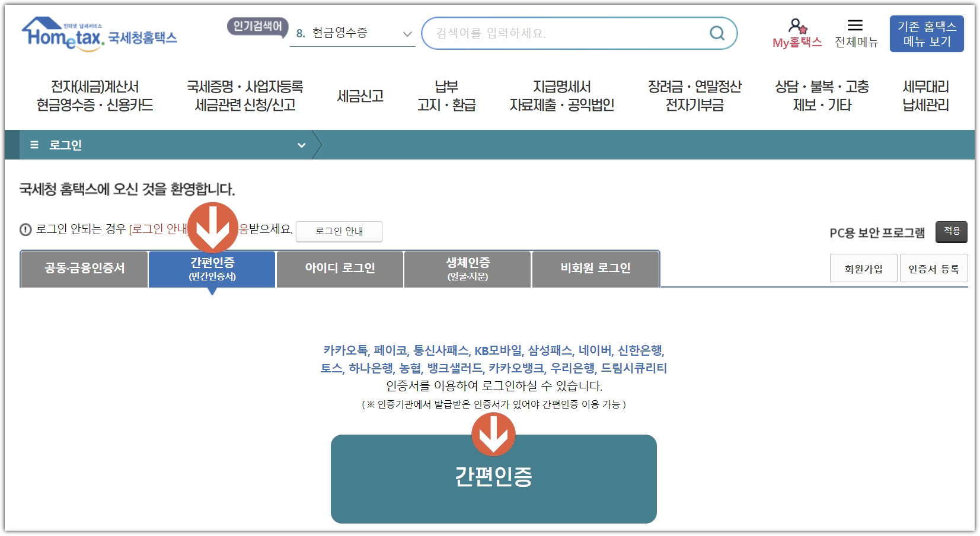Expand the 인기검색어 현금영수증 dropdown
The width and height of the screenshot is (980, 536).
coord(407,34)
